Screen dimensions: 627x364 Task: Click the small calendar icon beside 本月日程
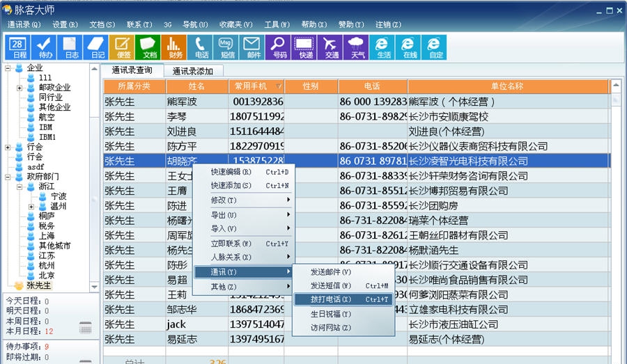click(x=85, y=328)
